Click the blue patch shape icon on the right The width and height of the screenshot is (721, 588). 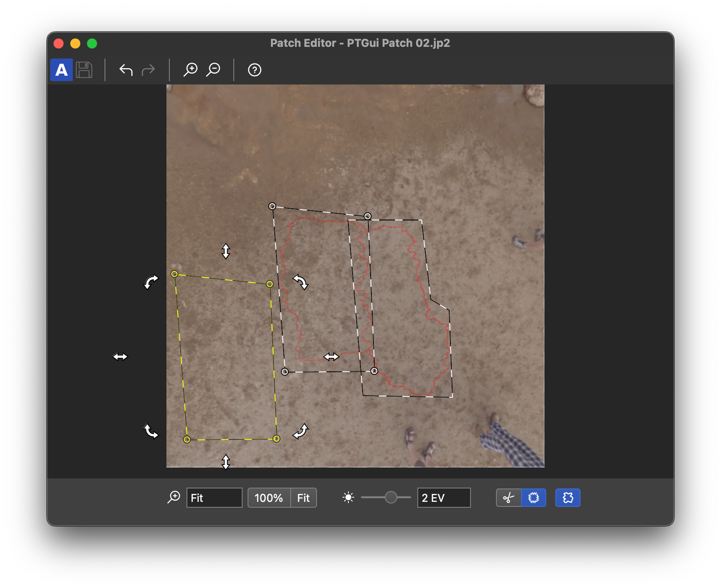pyautogui.click(x=568, y=497)
